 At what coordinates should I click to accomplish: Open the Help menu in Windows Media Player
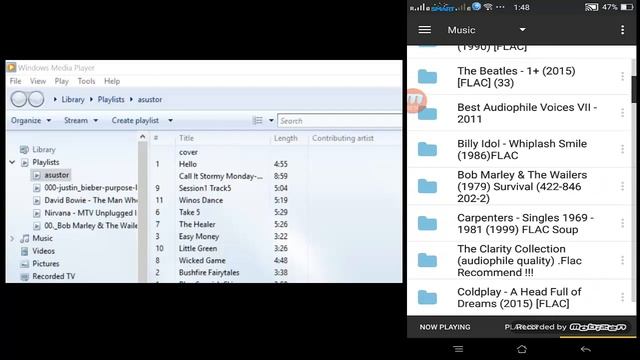[112, 81]
